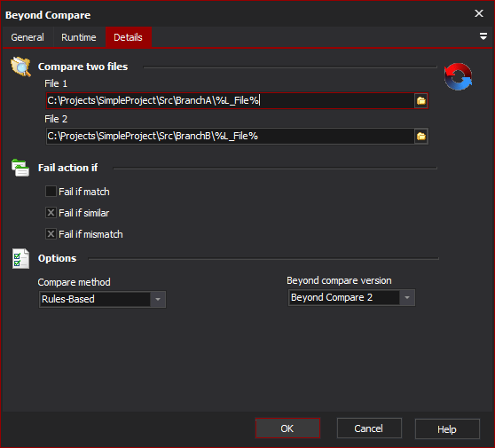
Task: Enable the Fail if match checkbox
Action: [x=51, y=192]
